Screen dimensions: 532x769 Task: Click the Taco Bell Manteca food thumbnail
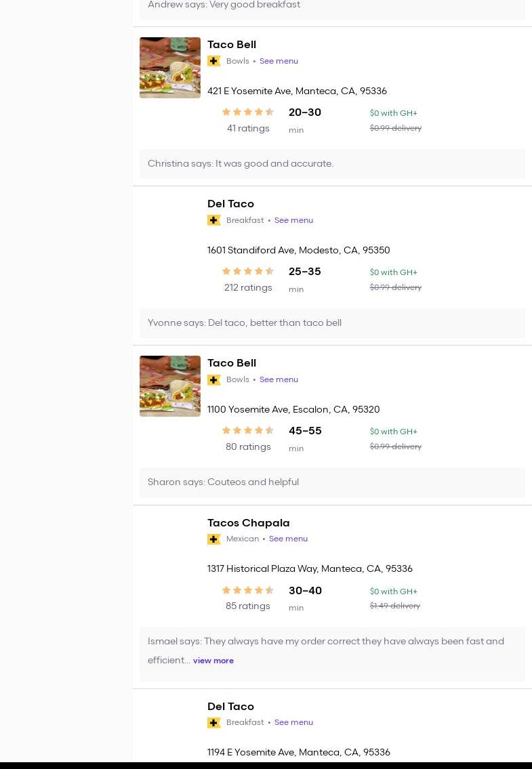pyautogui.click(x=170, y=68)
